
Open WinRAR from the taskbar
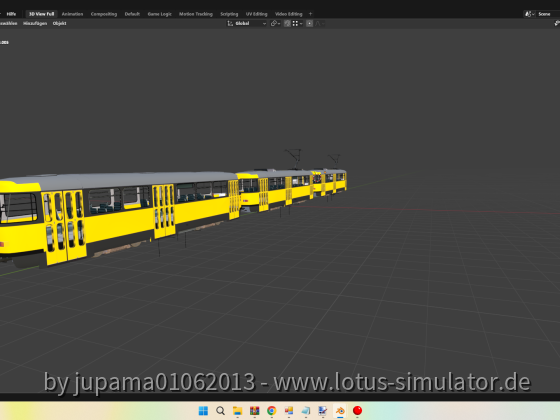click(255, 411)
